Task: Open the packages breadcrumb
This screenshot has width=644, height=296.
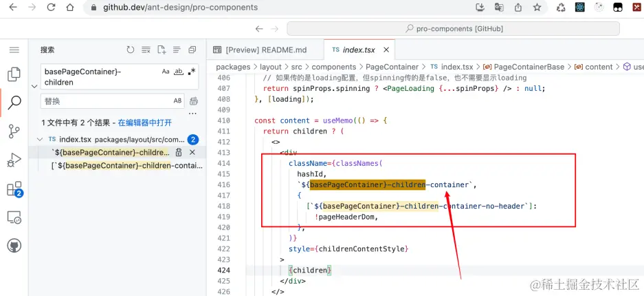Action: coord(233,67)
